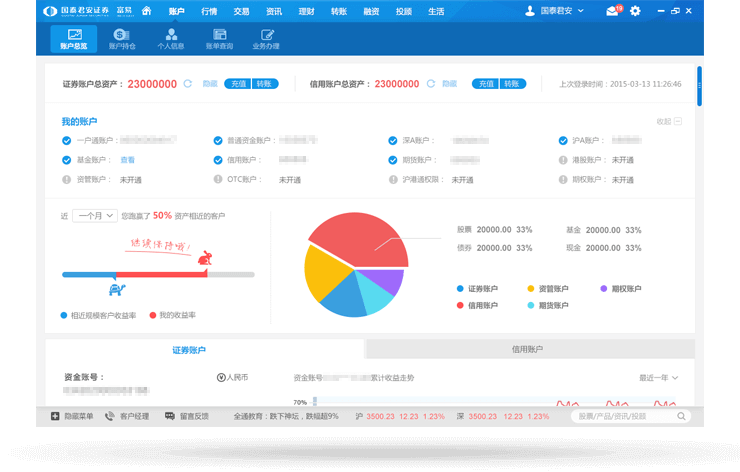The width and height of the screenshot is (740, 472).
Task: Click 转账 button next to 信用账户总资产
Action: coord(513,84)
